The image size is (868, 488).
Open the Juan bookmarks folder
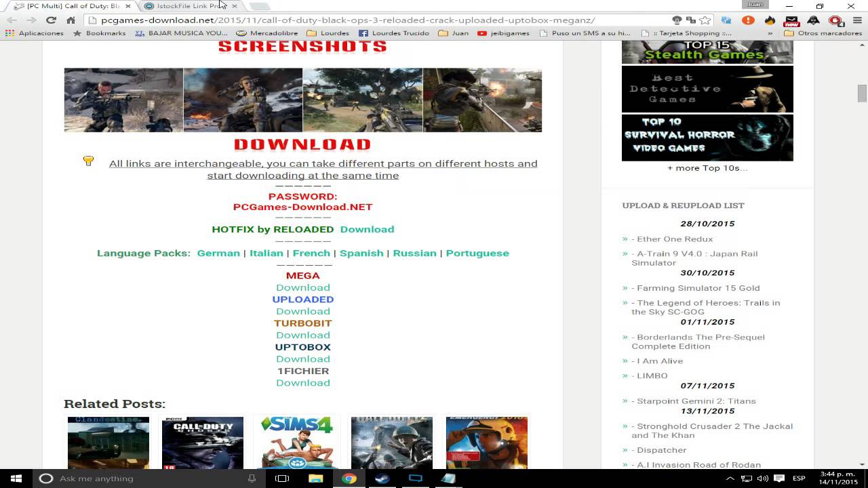pyautogui.click(x=454, y=33)
